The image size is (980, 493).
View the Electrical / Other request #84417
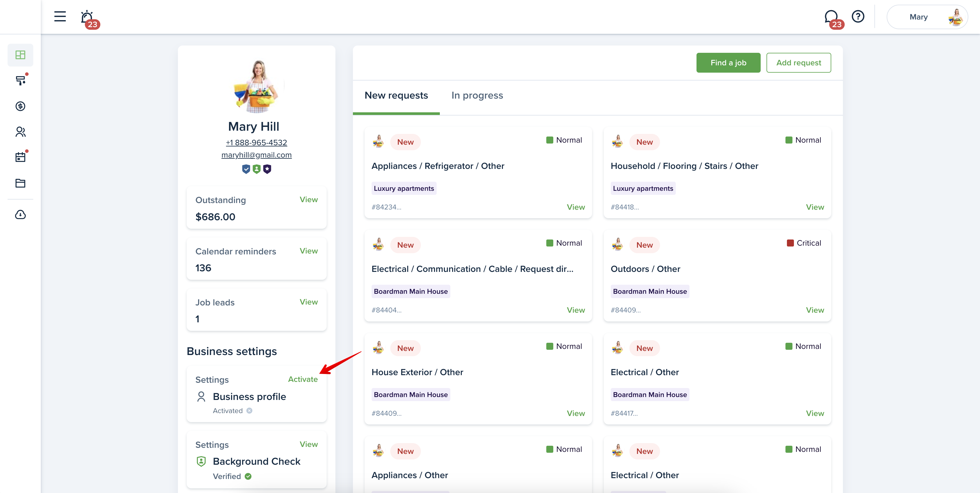[x=815, y=413]
